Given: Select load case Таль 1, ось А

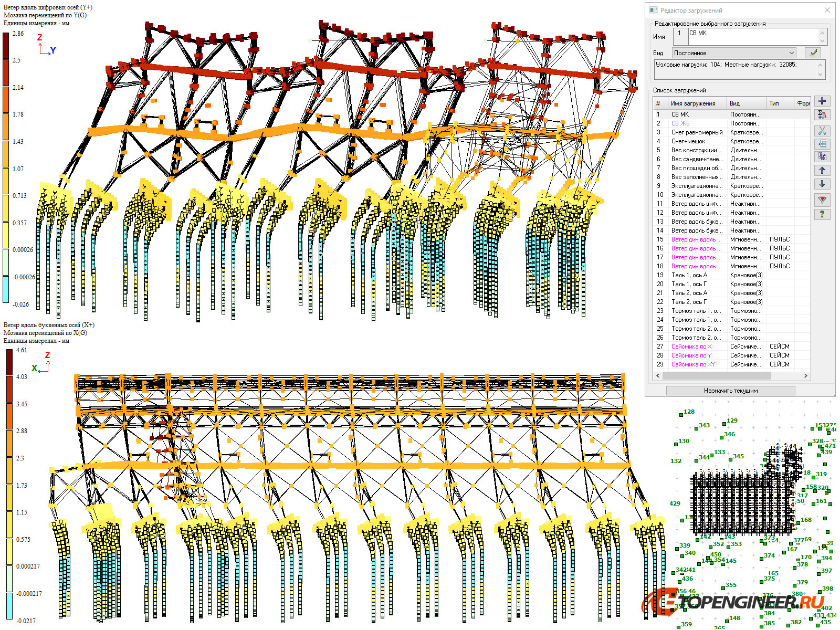Looking at the screenshot, I should [689, 275].
